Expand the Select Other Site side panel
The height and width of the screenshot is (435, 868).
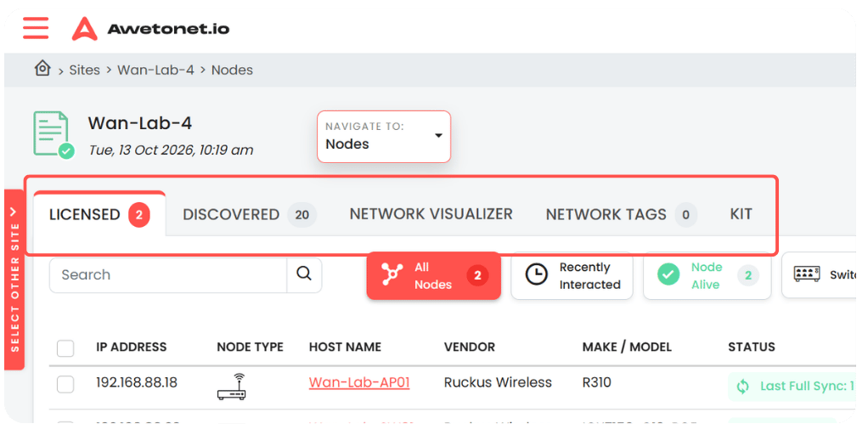(x=14, y=280)
